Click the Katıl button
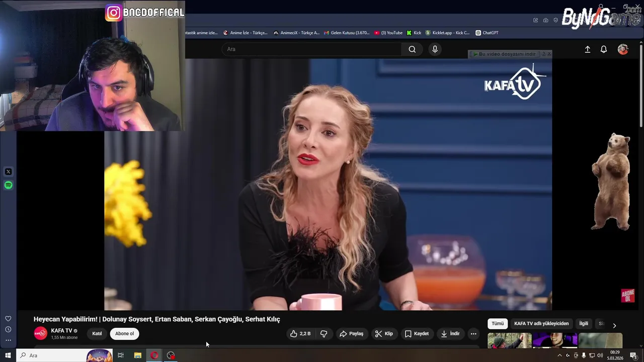This screenshot has width=644, height=362. [x=97, y=334]
